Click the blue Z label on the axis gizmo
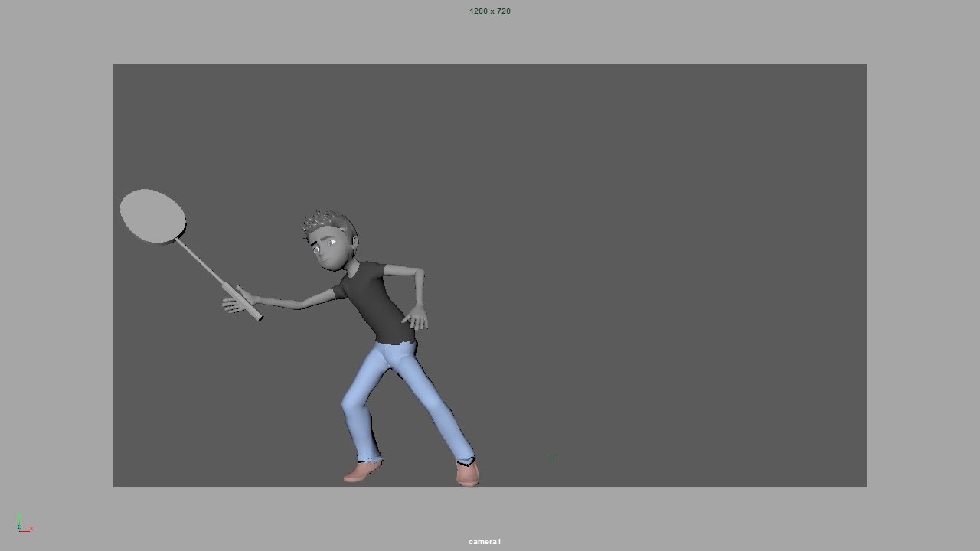 tap(18, 527)
